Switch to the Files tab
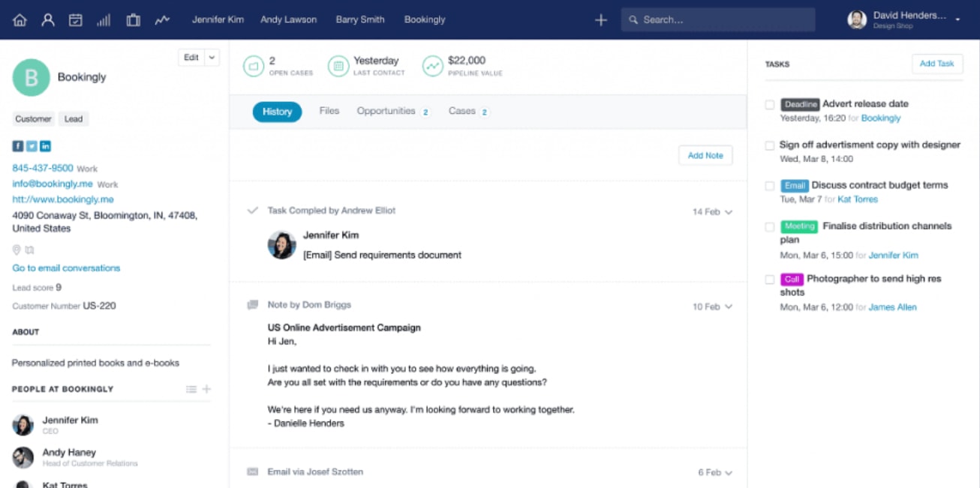Viewport: 980px width, 488px height. pyautogui.click(x=329, y=111)
